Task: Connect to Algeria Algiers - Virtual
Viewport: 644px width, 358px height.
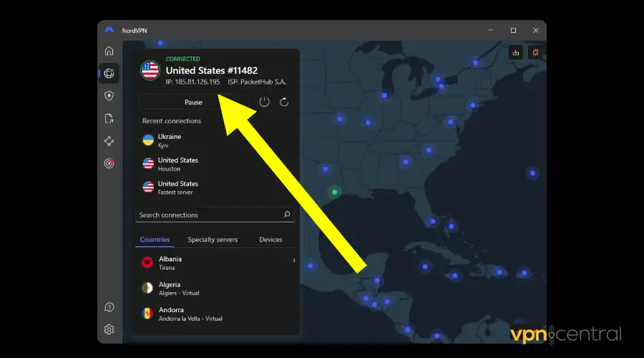Action: point(215,288)
